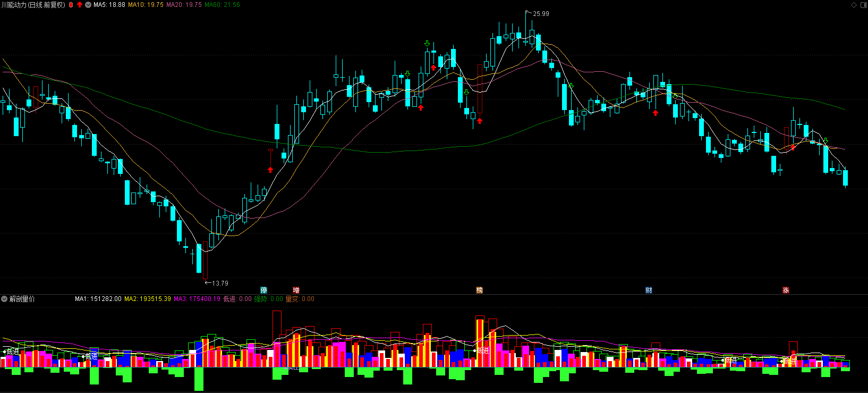Open the main chart indicator dropdown before MA5
This screenshot has width=868, height=393.
click(x=88, y=5)
